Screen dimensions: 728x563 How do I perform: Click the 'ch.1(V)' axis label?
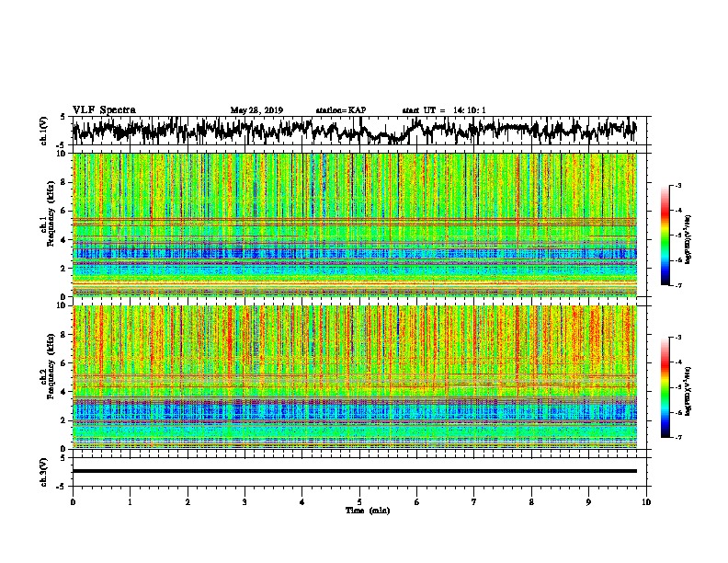(x=44, y=131)
